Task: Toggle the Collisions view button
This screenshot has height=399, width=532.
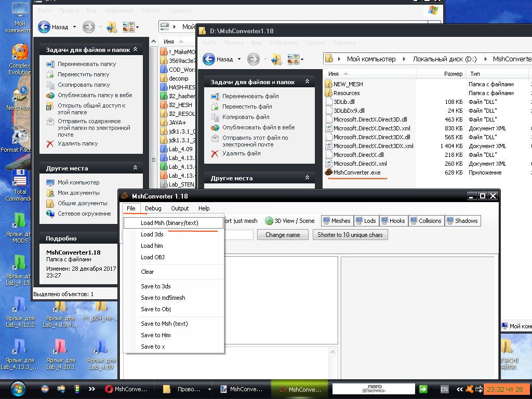Action: click(425, 221)
